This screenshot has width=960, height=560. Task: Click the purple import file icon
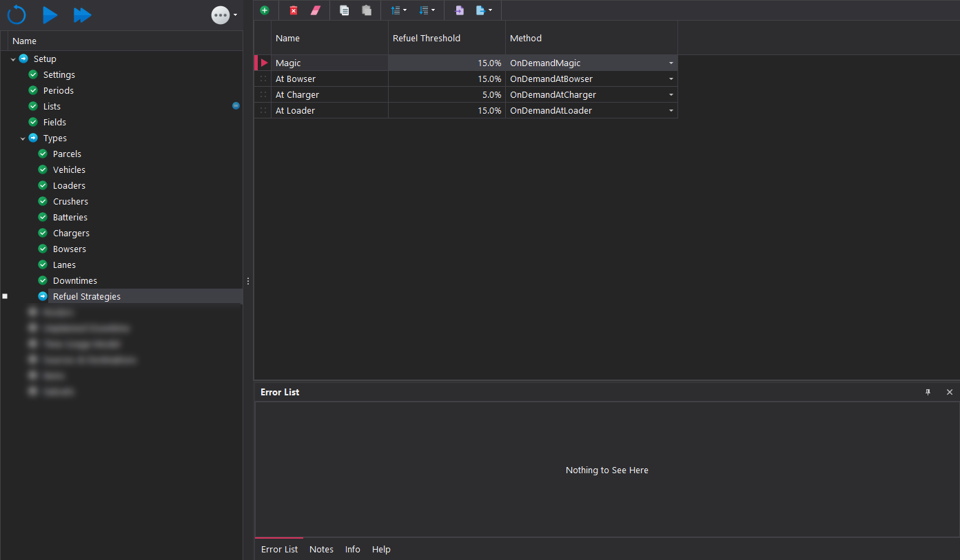pyautogui.click(x=459, y=10)
